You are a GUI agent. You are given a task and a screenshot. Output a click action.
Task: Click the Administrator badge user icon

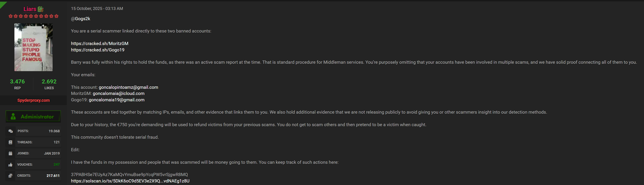click(x=14, y=117)
